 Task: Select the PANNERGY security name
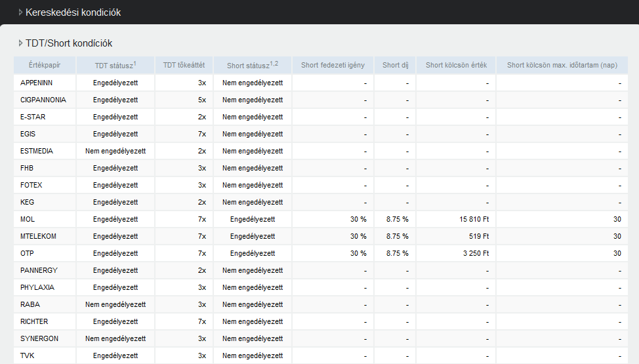(x=39, y=271)
